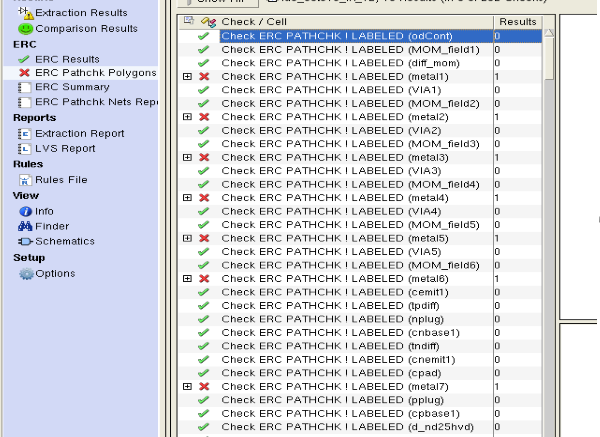
Task: Open the Rules File
Action: 61,180
